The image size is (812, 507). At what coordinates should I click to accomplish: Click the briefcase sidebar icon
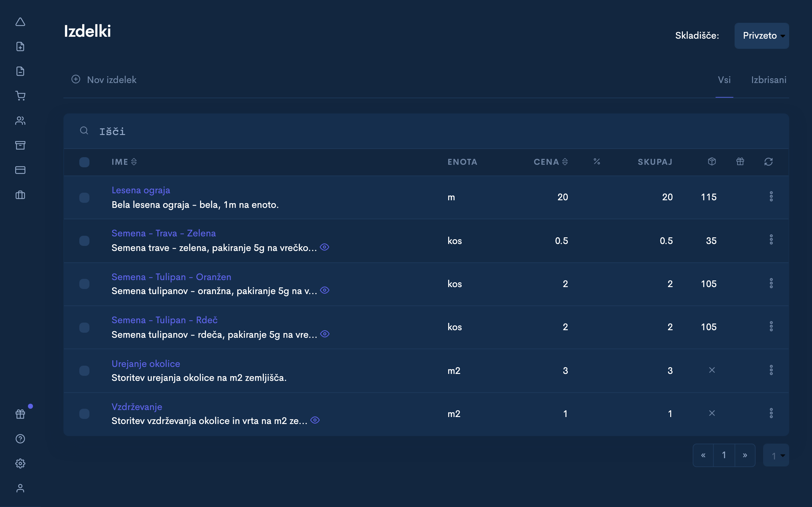(21, 195)
